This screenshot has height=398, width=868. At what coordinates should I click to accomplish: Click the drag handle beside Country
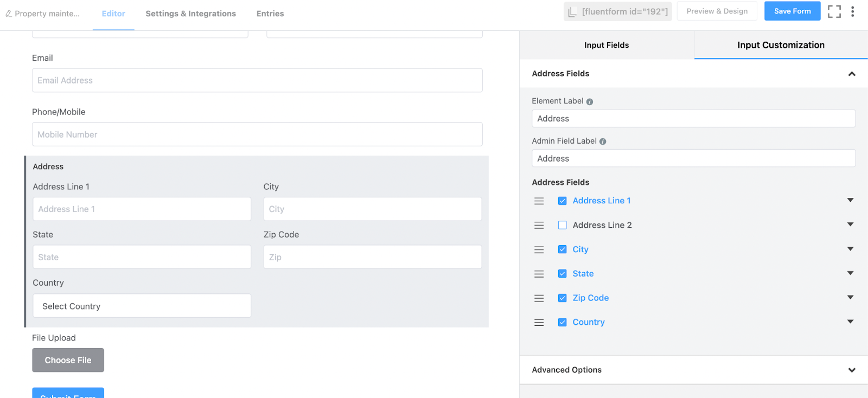tap(539, 323)
